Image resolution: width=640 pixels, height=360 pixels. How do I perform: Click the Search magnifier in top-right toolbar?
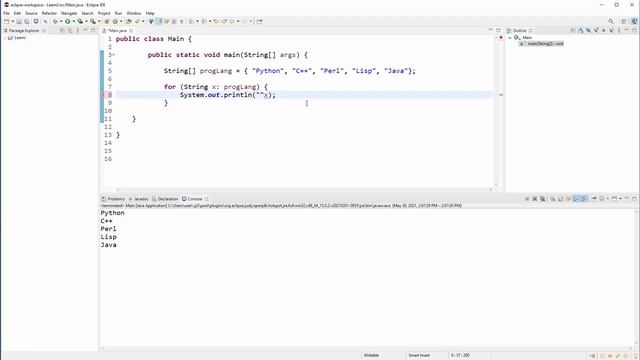tap(611, 21)
